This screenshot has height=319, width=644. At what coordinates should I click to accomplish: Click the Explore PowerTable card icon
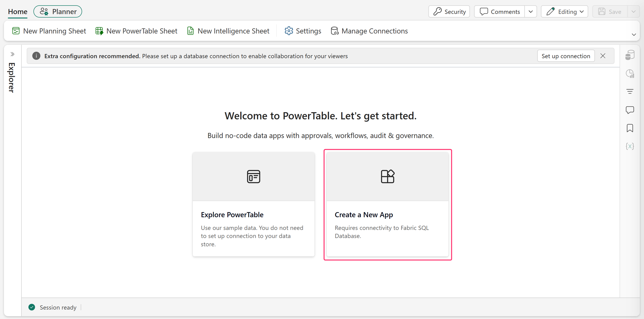pyautogui.click(x=254, y=177)
